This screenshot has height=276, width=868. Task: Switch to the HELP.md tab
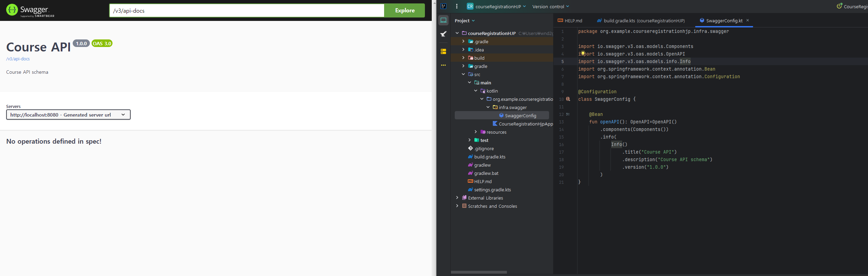click(x=570, y=21)
